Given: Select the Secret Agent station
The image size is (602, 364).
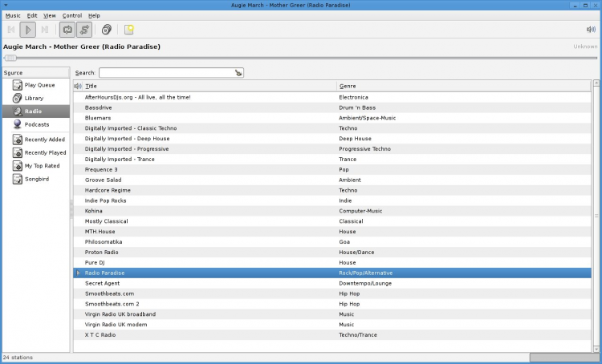Looking at the screenshot, I should click(103, 284).
